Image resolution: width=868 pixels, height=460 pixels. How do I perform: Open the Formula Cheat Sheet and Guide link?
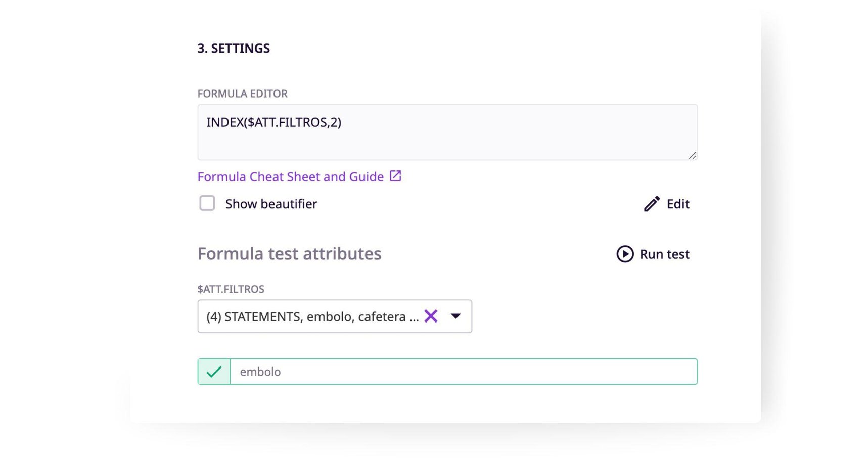(x=290, y=177)
